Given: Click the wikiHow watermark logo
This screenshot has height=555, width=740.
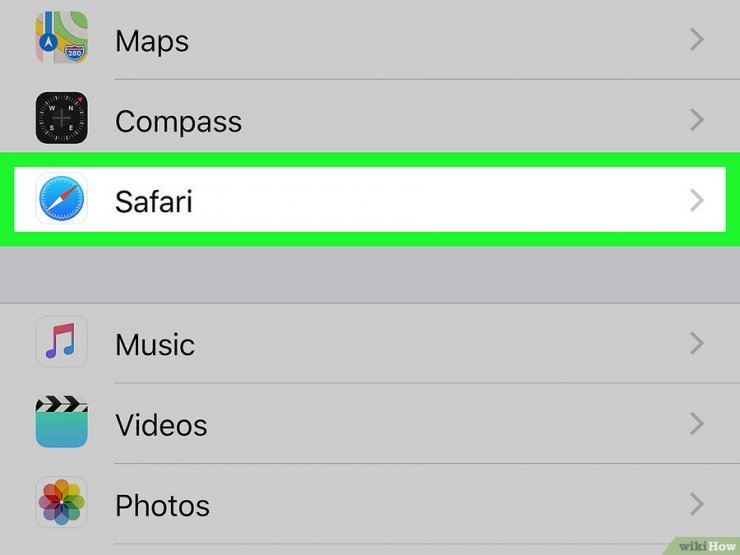Looking at the screenshot, I should click(706, 546).
